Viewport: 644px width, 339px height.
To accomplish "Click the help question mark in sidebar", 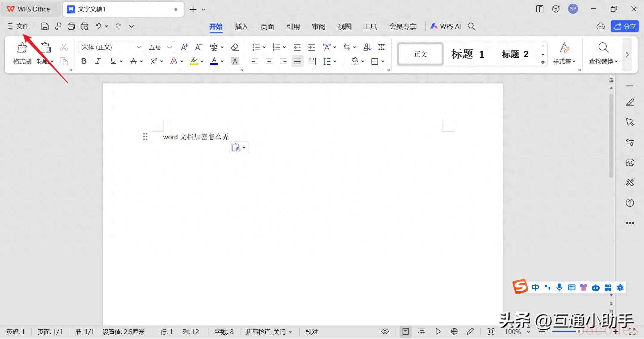I will pos(630,203).
